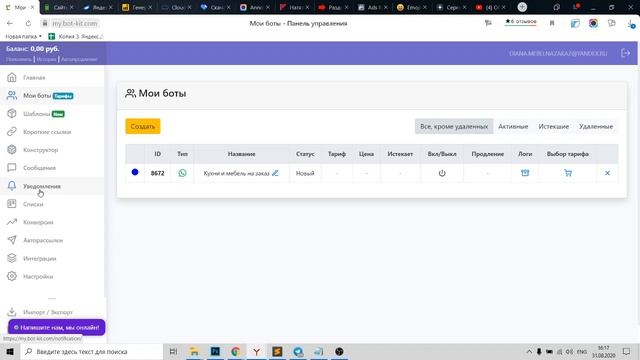Click the Авторассылки paper plane icon
The image size is (640, 360).
[12, 240]
